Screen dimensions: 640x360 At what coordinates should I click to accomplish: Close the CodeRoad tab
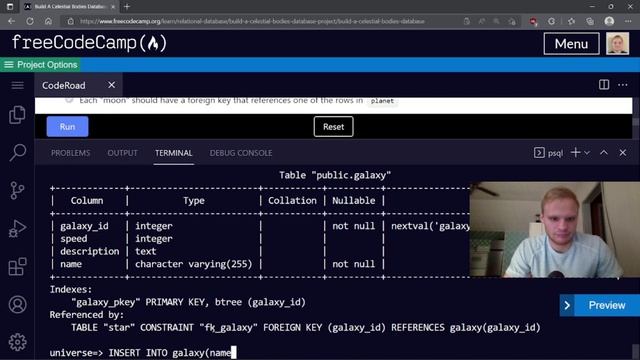(111, 85)
